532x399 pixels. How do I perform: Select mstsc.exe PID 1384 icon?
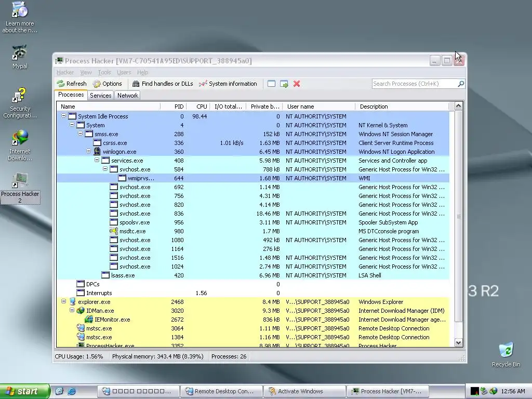click(81, 337)
